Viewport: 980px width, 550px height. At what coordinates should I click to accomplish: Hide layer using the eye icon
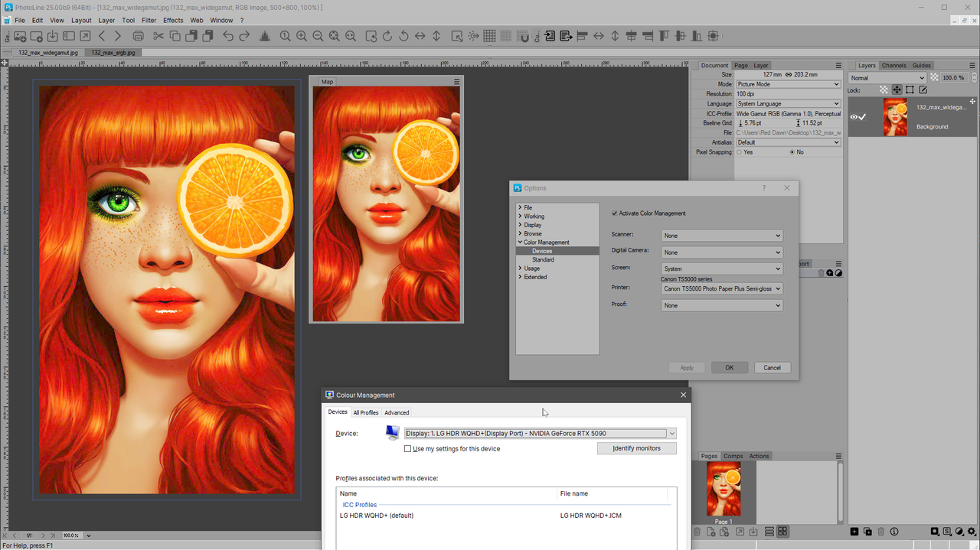(854, 117)
